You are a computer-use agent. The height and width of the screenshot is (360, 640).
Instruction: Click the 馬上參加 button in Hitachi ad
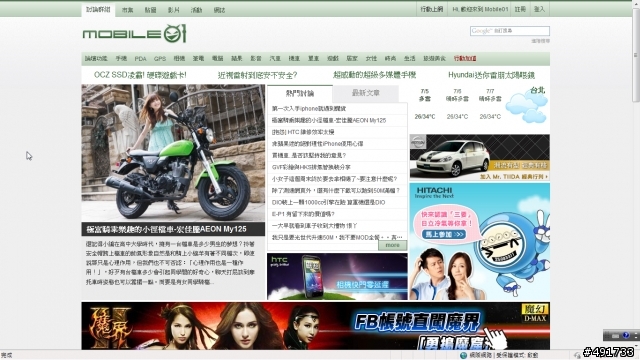[x=444, y=235]
